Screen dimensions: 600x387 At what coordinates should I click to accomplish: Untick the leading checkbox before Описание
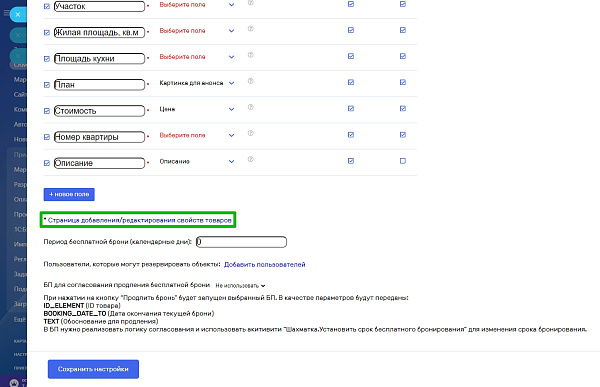[47, 163]
